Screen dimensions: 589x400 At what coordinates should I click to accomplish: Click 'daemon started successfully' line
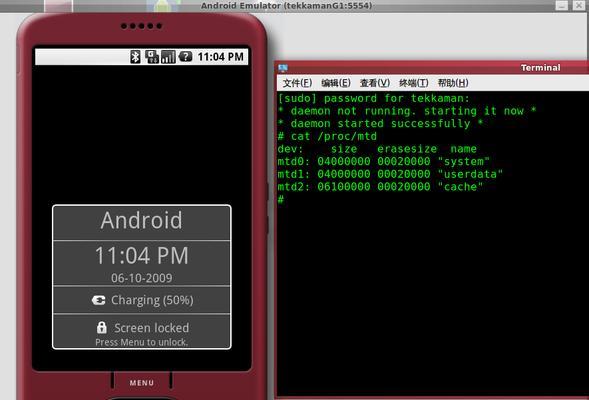(x=380, y=124)
